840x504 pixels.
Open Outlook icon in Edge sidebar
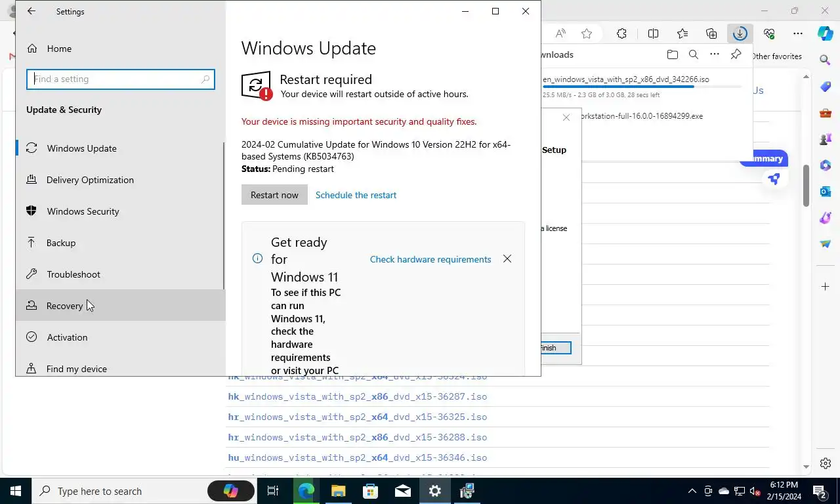point(826,192)
